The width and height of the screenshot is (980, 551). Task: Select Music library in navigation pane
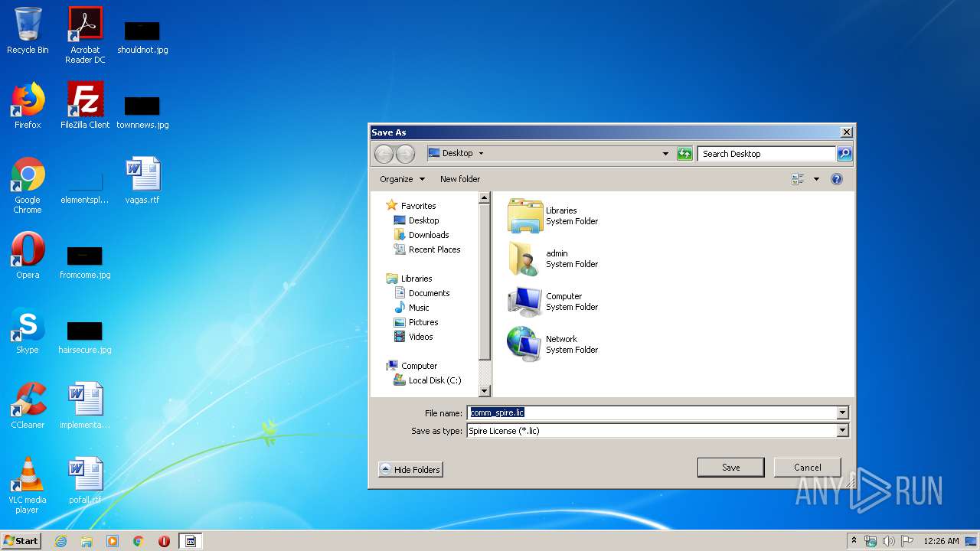coord(411,308)
